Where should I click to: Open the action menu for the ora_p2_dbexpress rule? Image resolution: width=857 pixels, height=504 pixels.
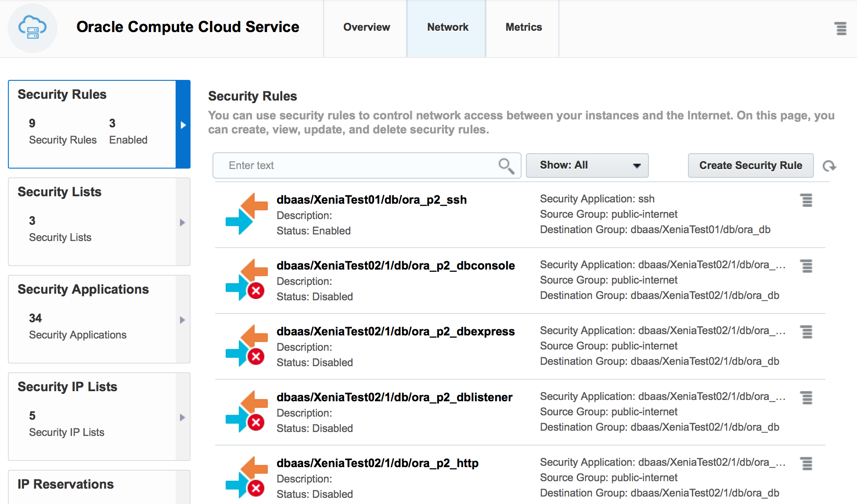pyautogui.click(x=807, y=331)
